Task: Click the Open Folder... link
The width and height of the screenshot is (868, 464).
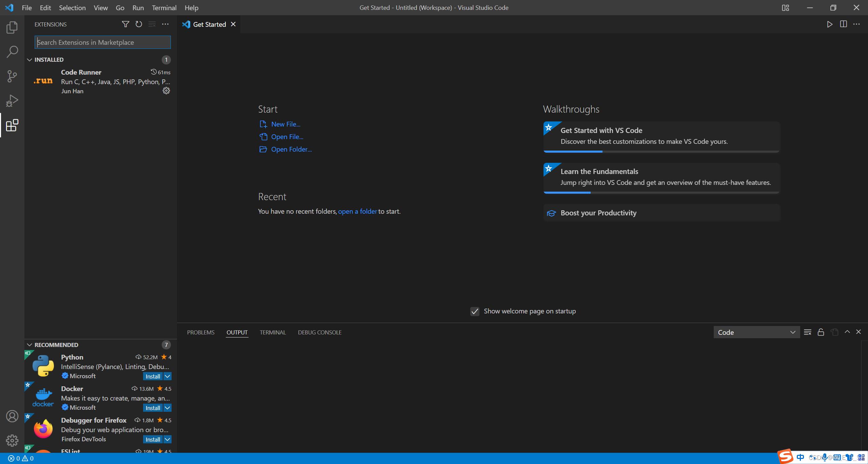Action: tap(291, 149)
